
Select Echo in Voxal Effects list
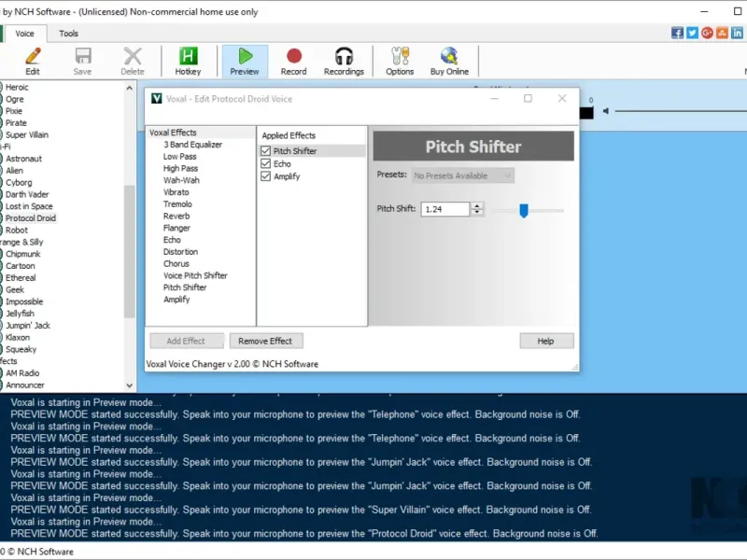point(172,240)
